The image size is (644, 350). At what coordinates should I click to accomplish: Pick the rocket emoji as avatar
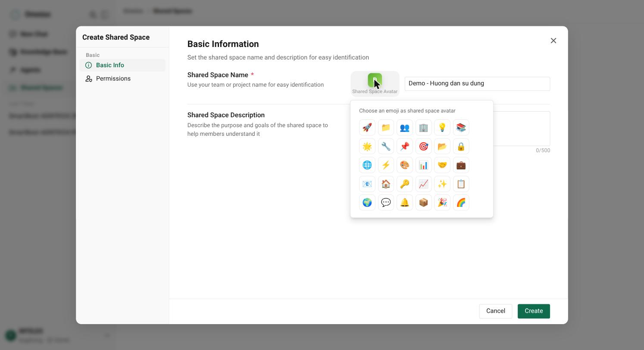click(x=367, y=128)
